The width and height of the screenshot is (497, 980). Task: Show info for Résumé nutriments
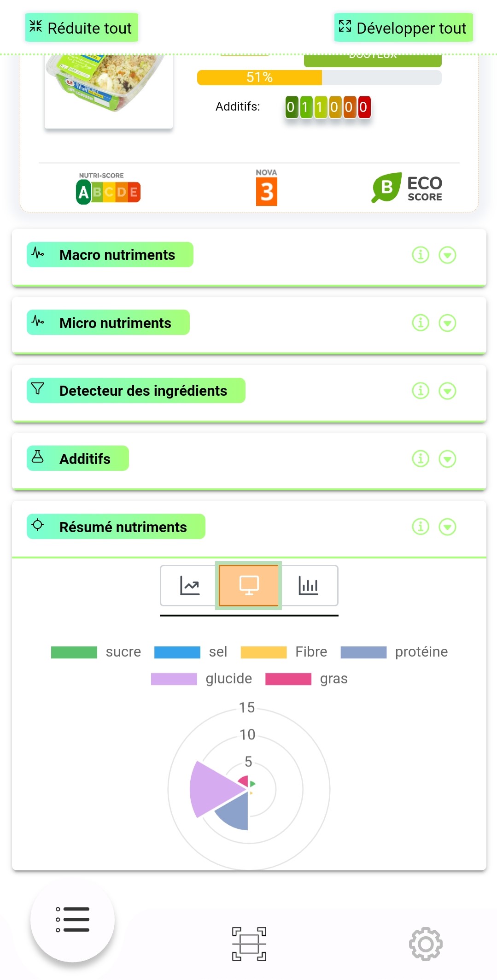coord(420,527)
